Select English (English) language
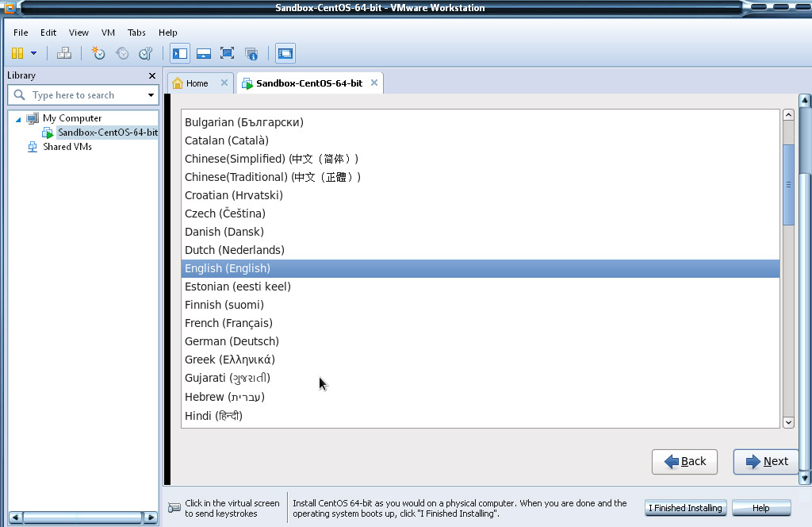The height and width of the screenshot is (527, 812). pyautogui.click(x=480, y=268)
